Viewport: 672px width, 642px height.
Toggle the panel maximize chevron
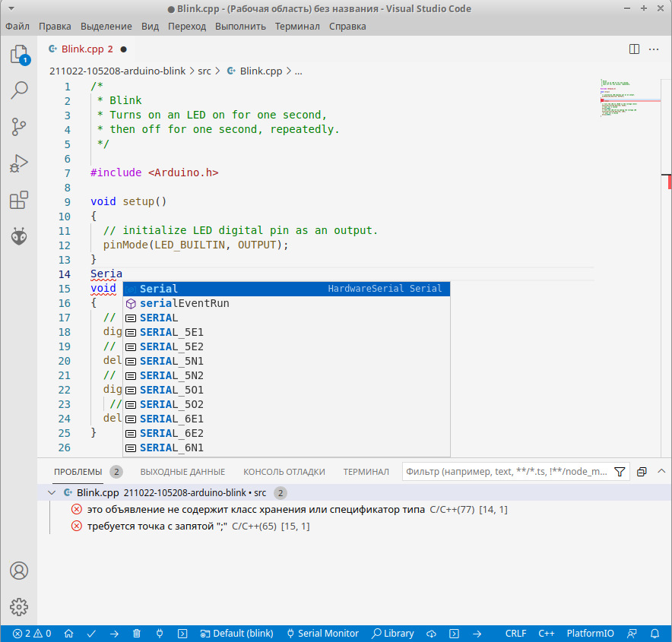pyautogui.click(x=661, y=470)
